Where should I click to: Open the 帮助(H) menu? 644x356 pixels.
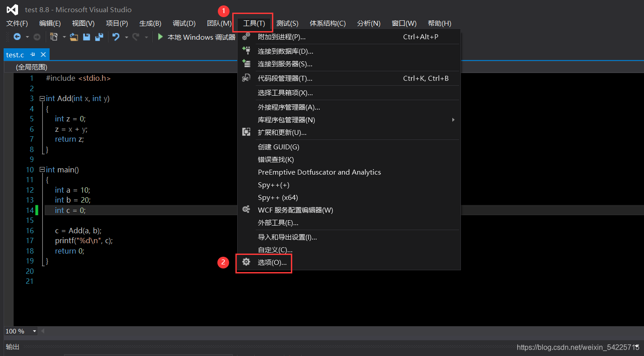440,23
